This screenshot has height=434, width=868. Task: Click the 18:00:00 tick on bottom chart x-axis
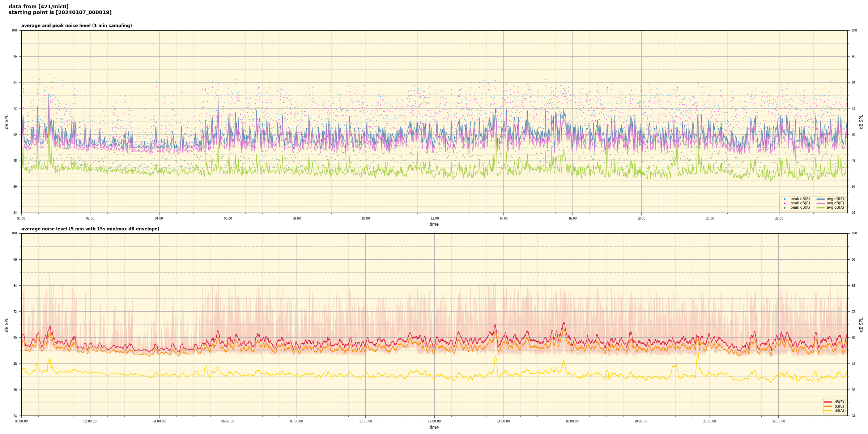pos(641,421)
